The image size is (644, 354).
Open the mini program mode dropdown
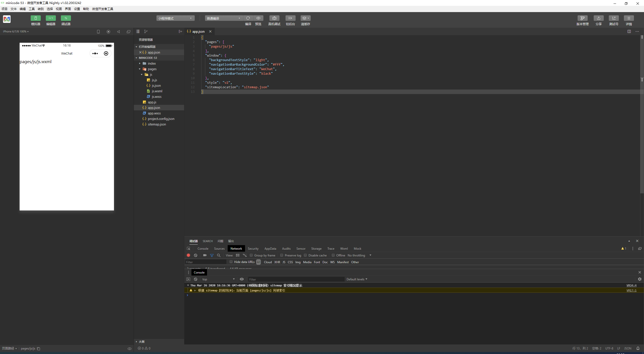pos(175,18)
